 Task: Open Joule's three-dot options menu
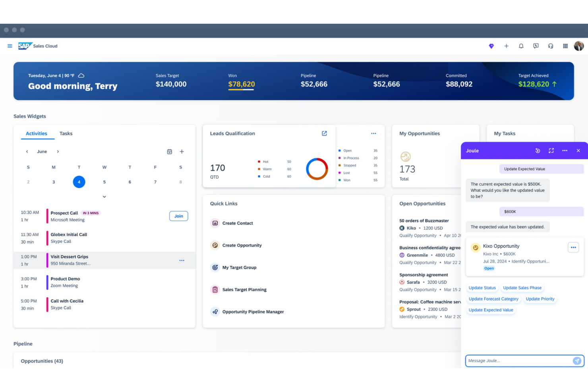tap(565, 151)
